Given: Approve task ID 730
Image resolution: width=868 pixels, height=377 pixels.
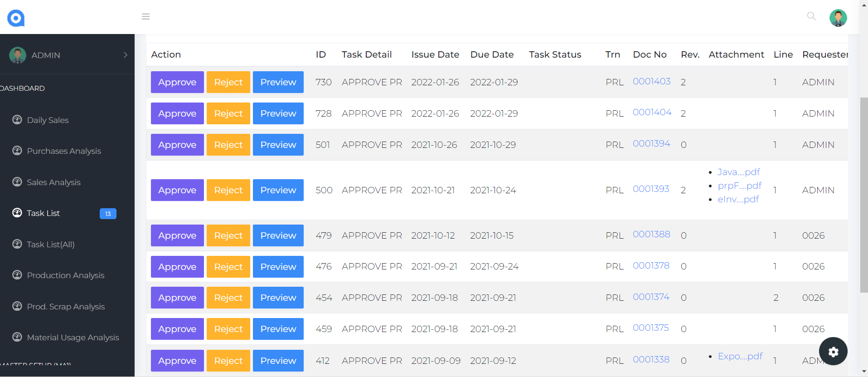Looking at the screenshot, I should pyautogui.click(x=177, y=82).
